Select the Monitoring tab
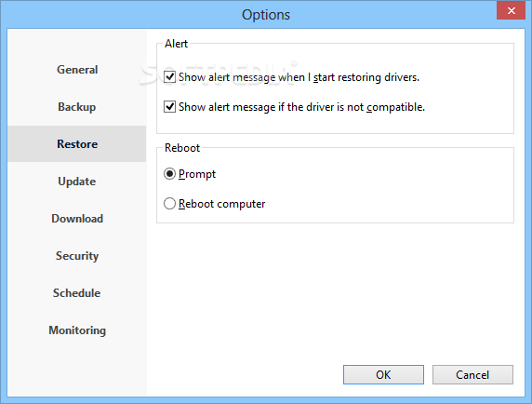This screenshot has width=532, height=404. [x=77, y=330]
